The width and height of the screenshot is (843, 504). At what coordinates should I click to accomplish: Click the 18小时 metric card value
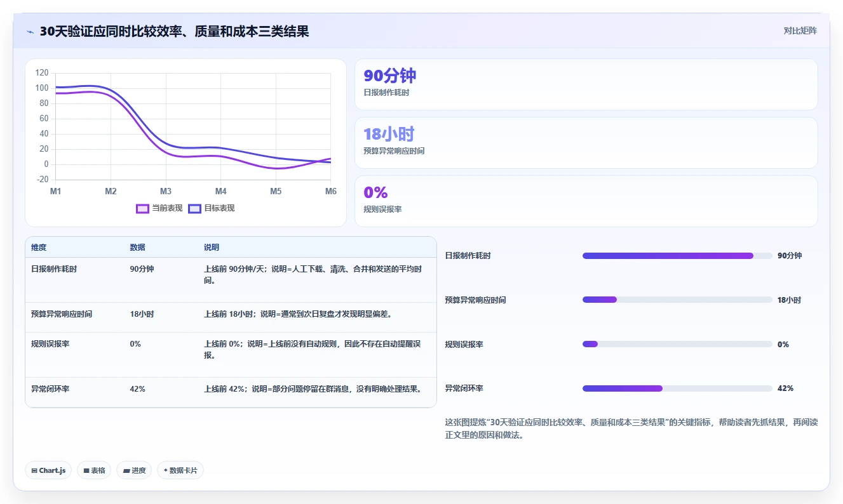tap(389, 134)
